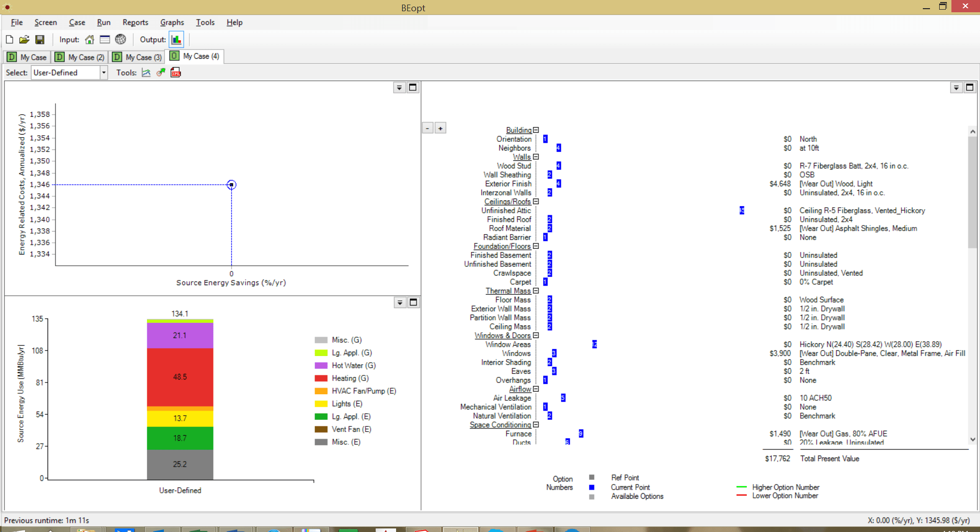Collapse the Walls category
Screen dimensions: 980x532
tap(536, 157)
